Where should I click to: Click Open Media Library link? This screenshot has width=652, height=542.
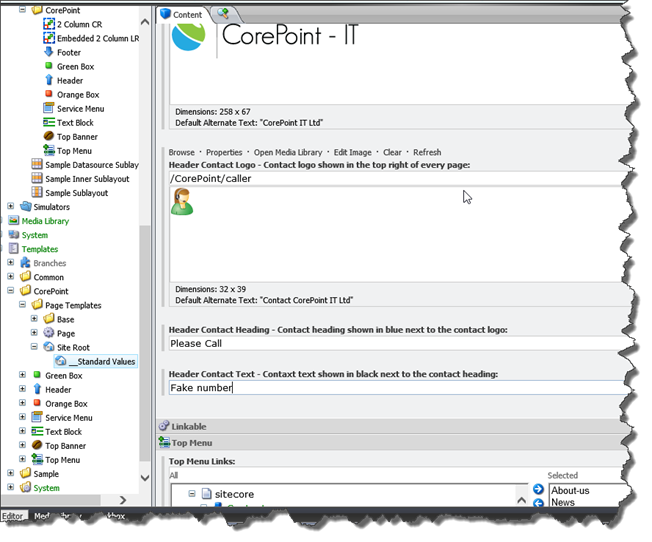pyautogui.click(x=288, y=153)
